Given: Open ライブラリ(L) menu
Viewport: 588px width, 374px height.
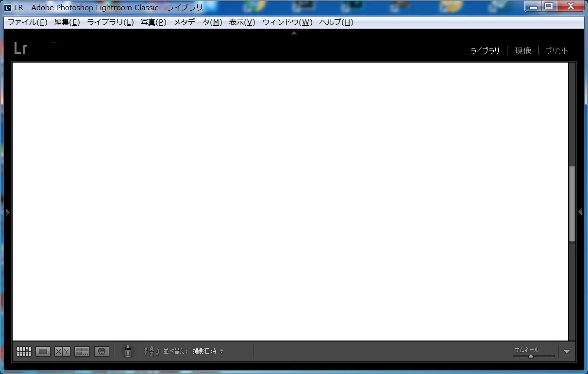Looking at the screenshot, I should click(x=110, y=22).
